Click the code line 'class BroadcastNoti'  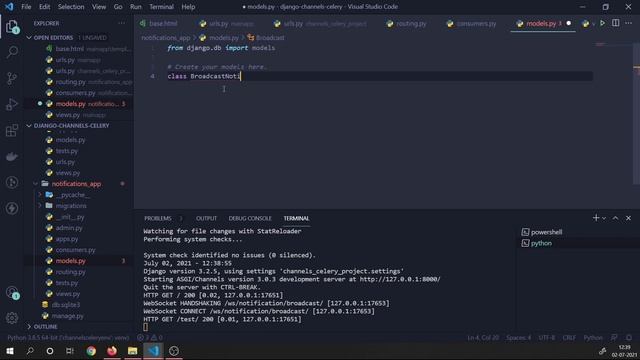204,76
